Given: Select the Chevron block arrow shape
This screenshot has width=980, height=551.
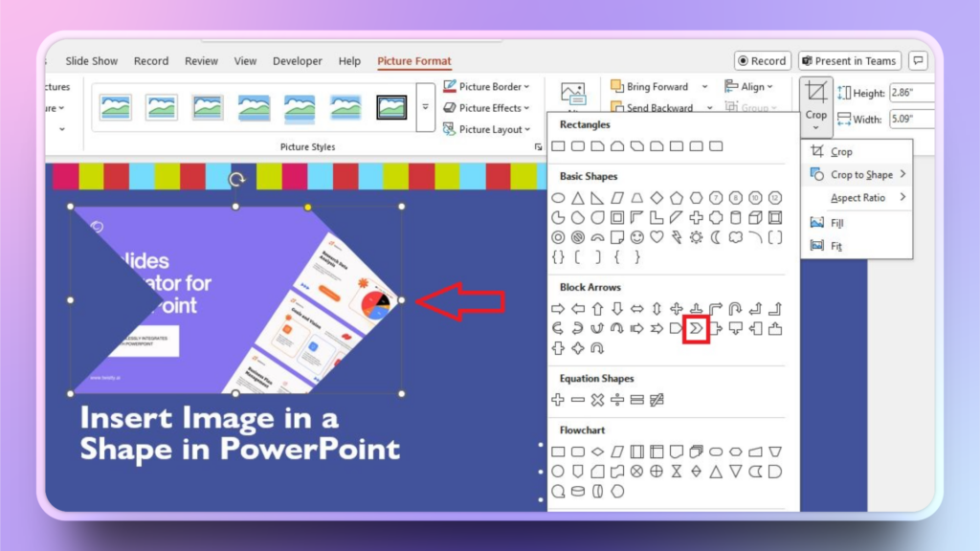Looking at the screenshot, I should (696, 329).
